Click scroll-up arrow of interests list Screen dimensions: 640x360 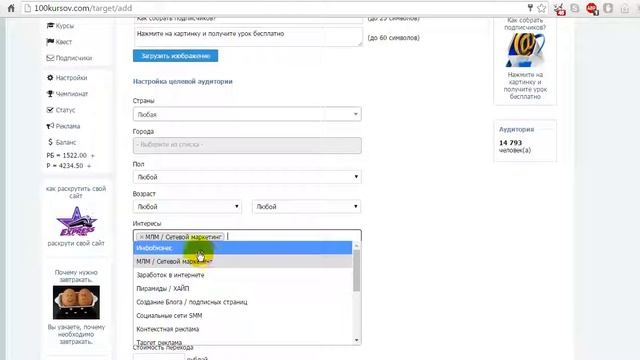pos(356,245)
